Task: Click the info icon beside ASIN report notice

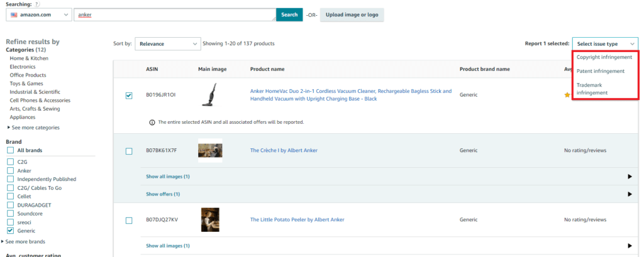Action: pyautogui.click(x=152, y=123)
